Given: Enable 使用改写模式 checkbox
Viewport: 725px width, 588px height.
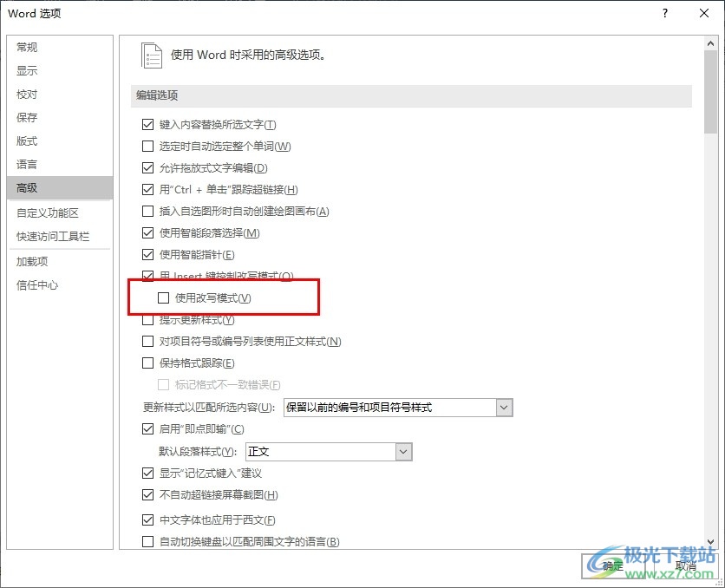Looking at the screenshot, I should [x=163, y=297].
